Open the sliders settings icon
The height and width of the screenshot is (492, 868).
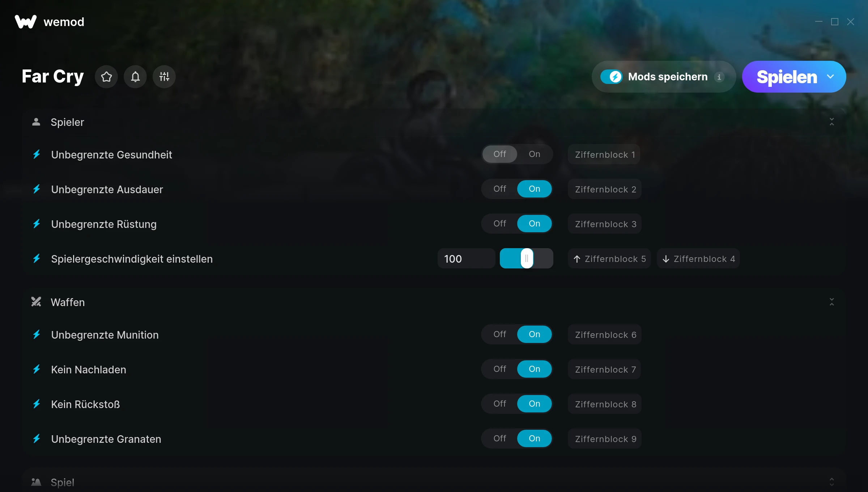[164, 77]
